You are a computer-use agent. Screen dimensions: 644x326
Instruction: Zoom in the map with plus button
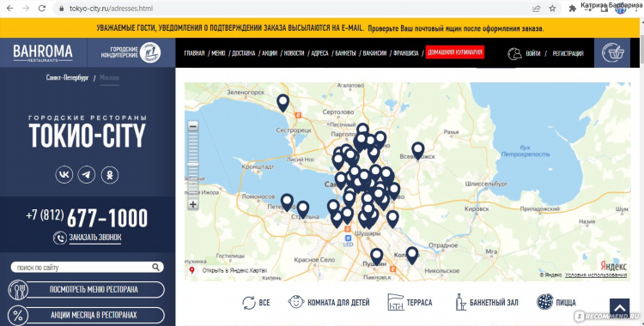[x=193, y=204]
